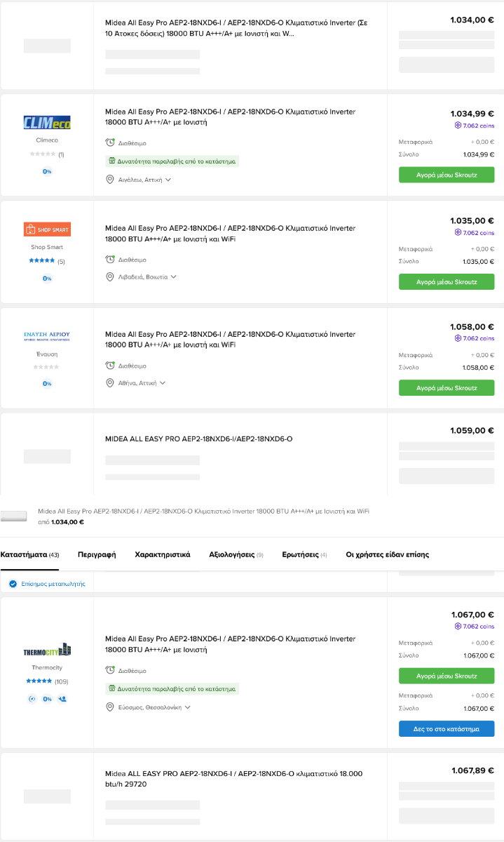Click the price 1.059,00 €
This screenshot has height=842, width=504.
[x=472, y=430]
